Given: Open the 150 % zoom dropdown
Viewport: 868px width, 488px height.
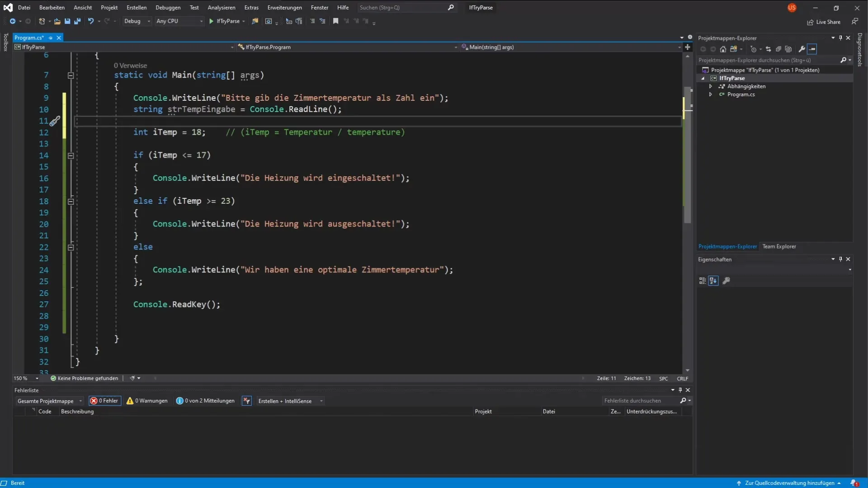Looking at the screenshot, I should pyautogui.click(x=26, y=379).
